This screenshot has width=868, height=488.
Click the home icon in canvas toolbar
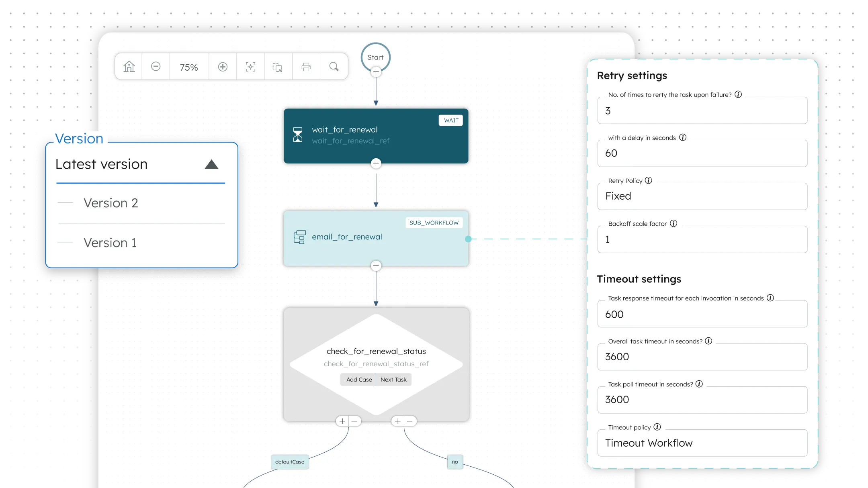coord(129,67)
